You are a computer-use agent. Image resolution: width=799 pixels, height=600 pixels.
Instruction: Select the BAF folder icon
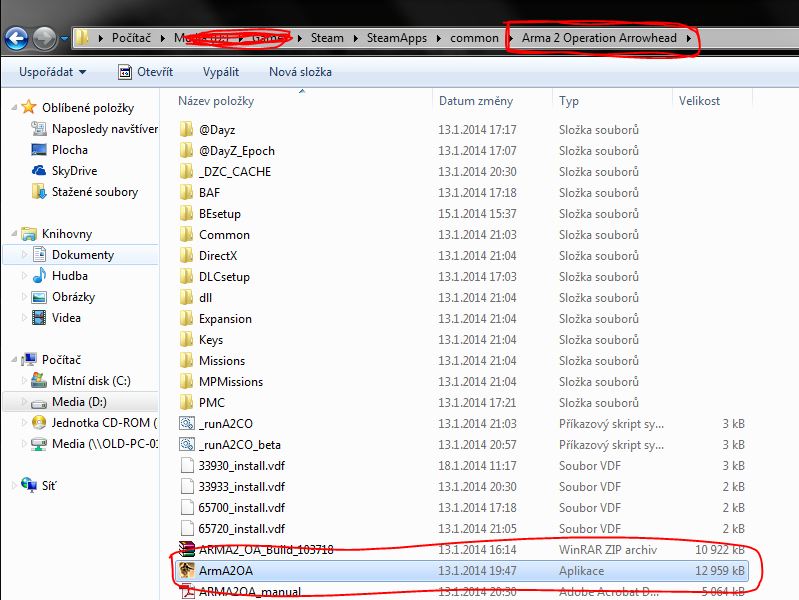[x=187, y=192]
